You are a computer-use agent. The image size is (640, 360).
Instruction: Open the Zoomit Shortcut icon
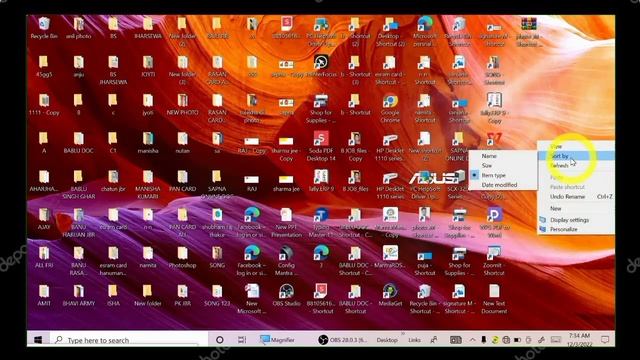[494, 261]
